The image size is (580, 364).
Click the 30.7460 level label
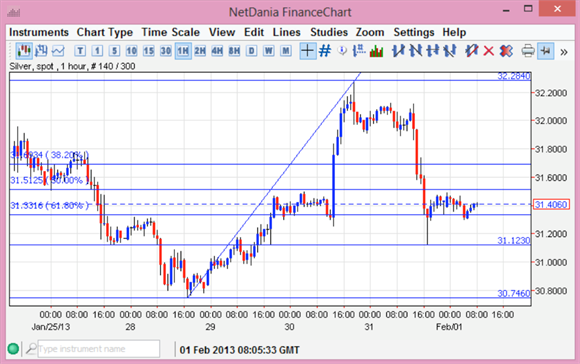point(514,294)
